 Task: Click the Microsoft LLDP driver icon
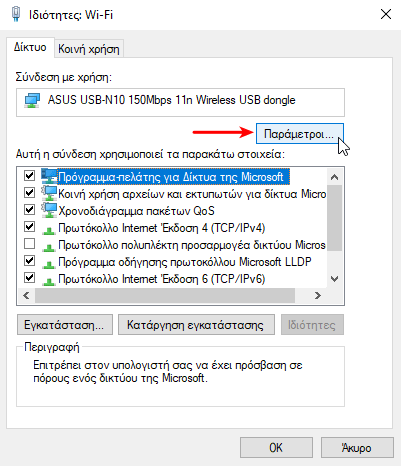(49, 264)
